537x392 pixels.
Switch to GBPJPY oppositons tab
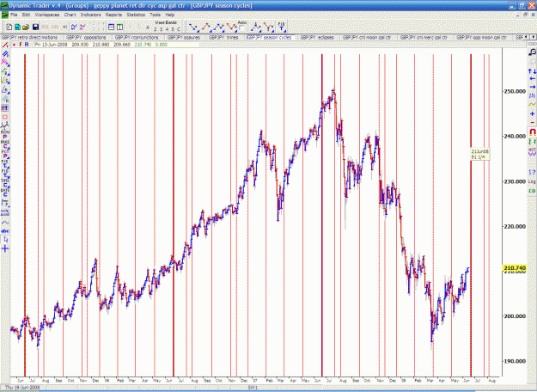click(86, 37)
